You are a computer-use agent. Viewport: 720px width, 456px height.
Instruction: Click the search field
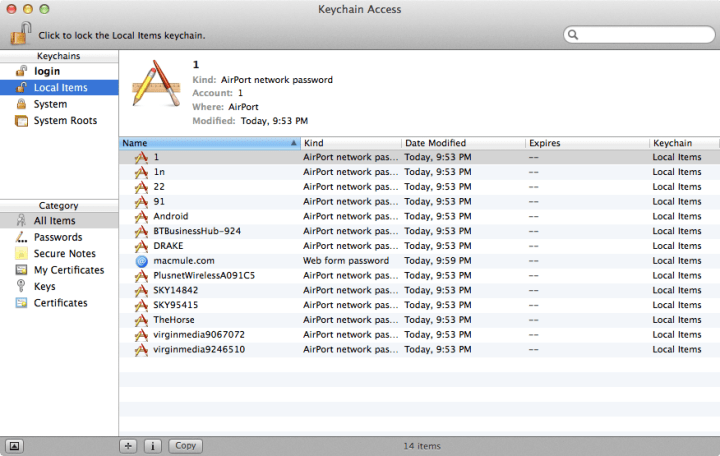tap(639, 34)
